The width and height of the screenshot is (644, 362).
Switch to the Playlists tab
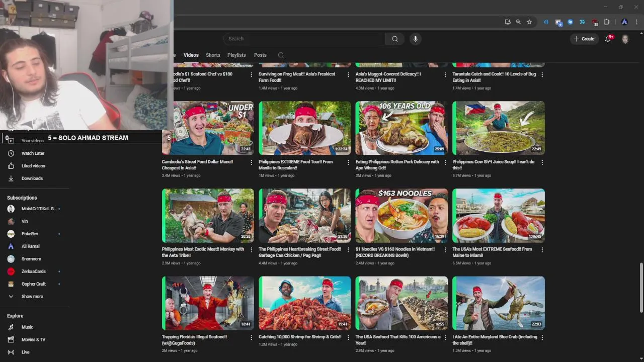(x=236, y=55)
